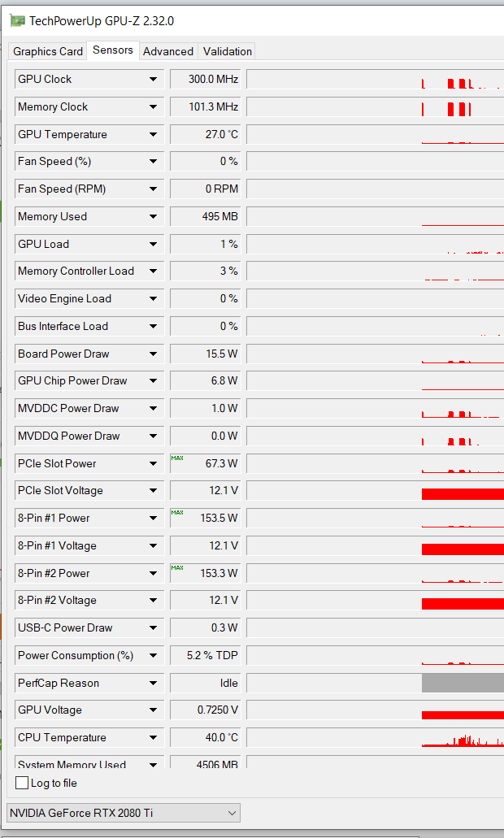Select the Sensors tab
The height and width of the screenshot is (838, 504).
[113, 50]
